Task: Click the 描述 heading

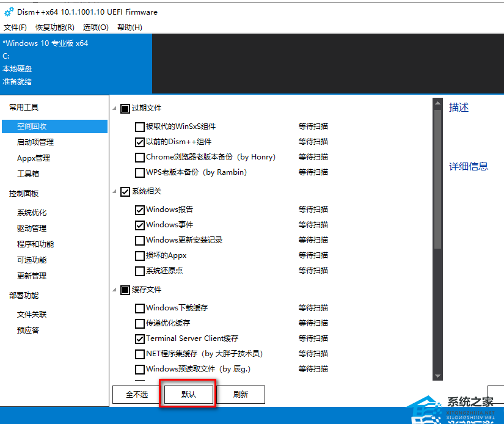Action: tap(459, 108)
